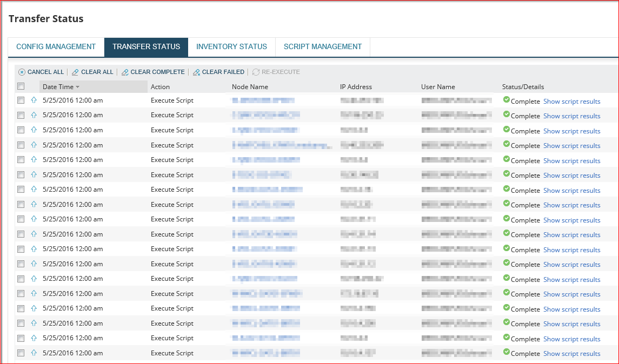Click the upload arrow icon in the first row
Screen dimensions: 619x364
pos(34,100)
